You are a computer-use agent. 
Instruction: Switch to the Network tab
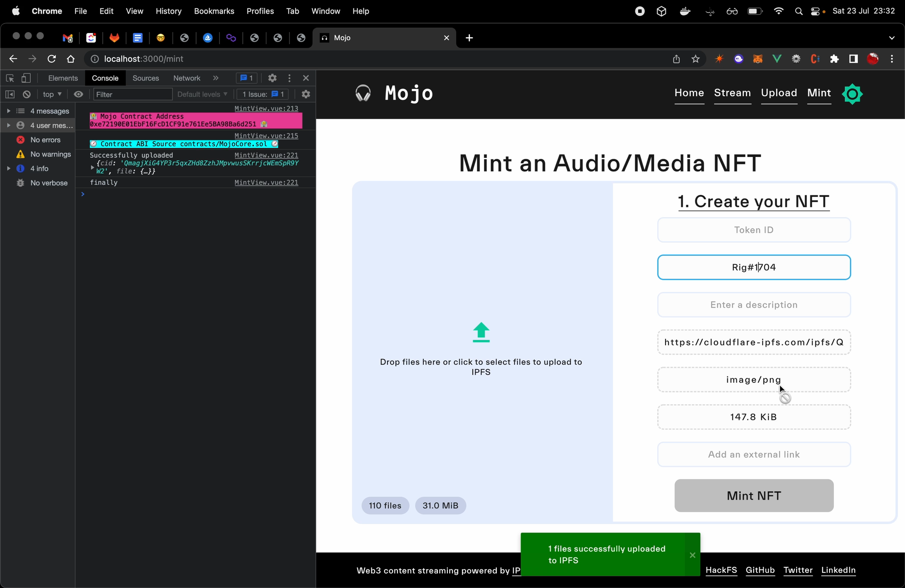coord(187,78)
